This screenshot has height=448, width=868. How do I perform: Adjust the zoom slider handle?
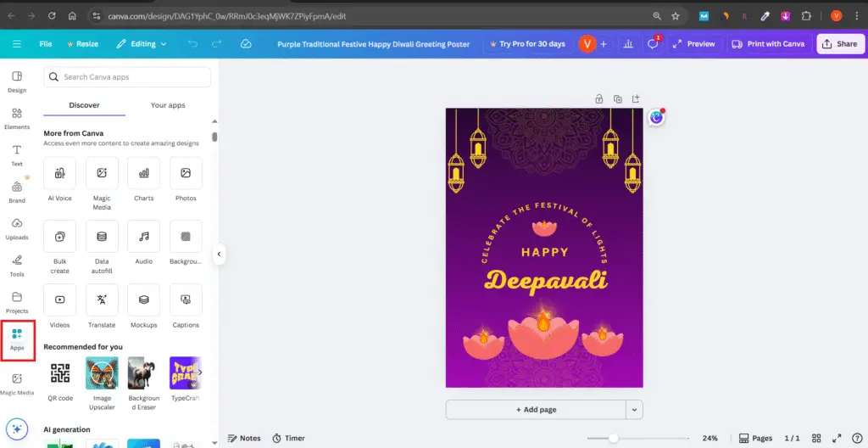[x=614, y=438]
